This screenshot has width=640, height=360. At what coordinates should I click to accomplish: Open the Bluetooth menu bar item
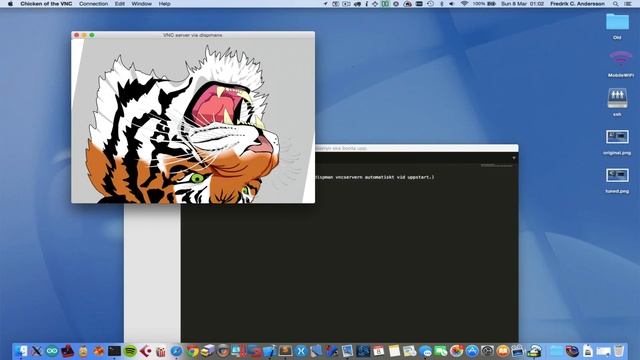point(441,4)
